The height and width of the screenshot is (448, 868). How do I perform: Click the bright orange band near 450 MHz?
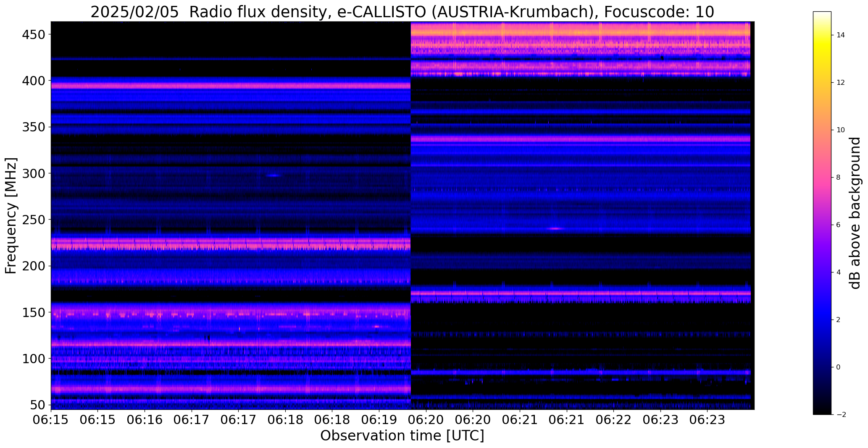click(x=580, y=32)
